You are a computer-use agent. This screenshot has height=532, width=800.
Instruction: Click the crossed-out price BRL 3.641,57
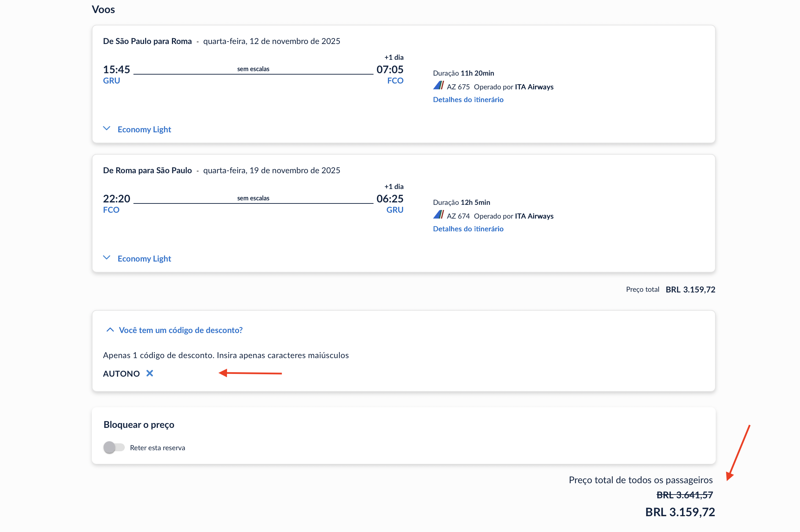[x=684, y=495]
